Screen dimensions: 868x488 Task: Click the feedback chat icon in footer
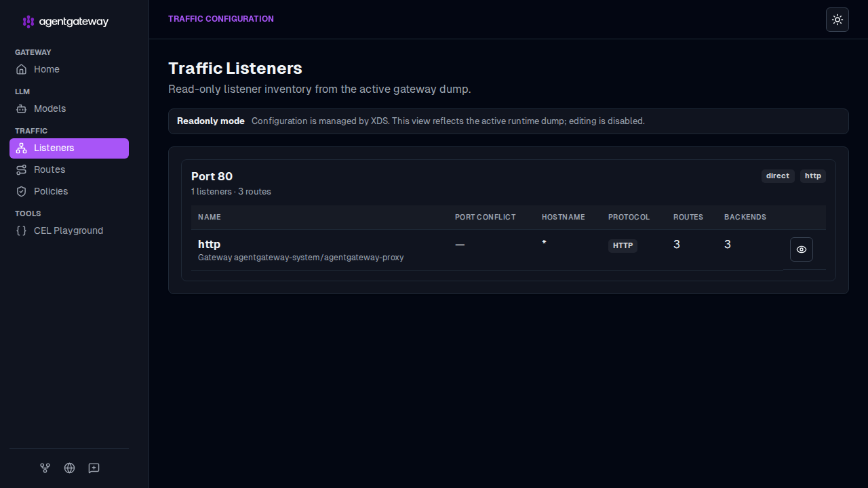(94, 468)
